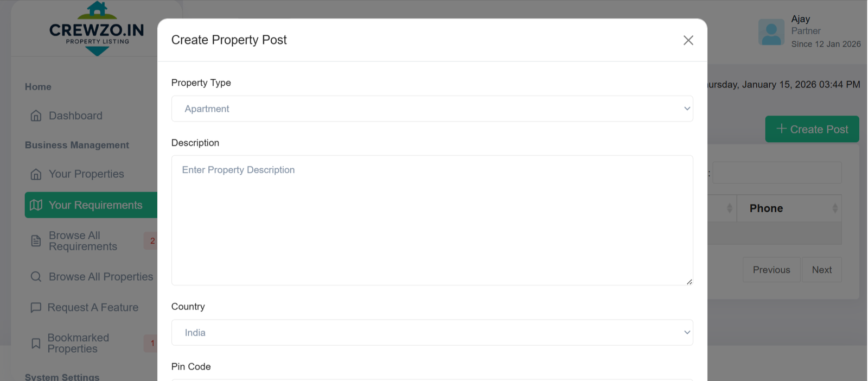This screenshot has width=868, height=381.
Task: Click the Your Requirements map icon
Action: pos(36,205)
